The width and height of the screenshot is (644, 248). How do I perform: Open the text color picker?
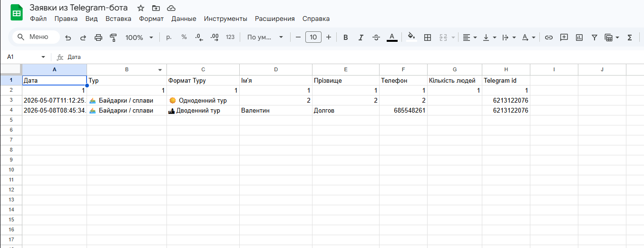coord(392,37)
